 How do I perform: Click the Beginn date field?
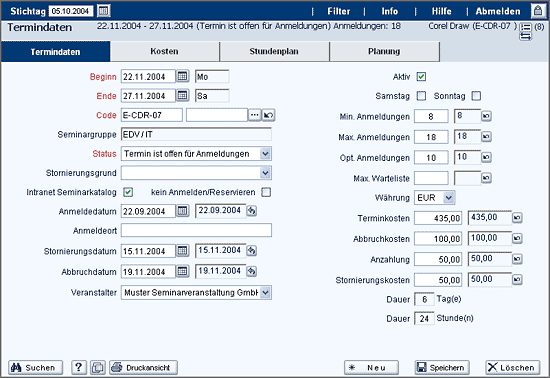(148, 76)
